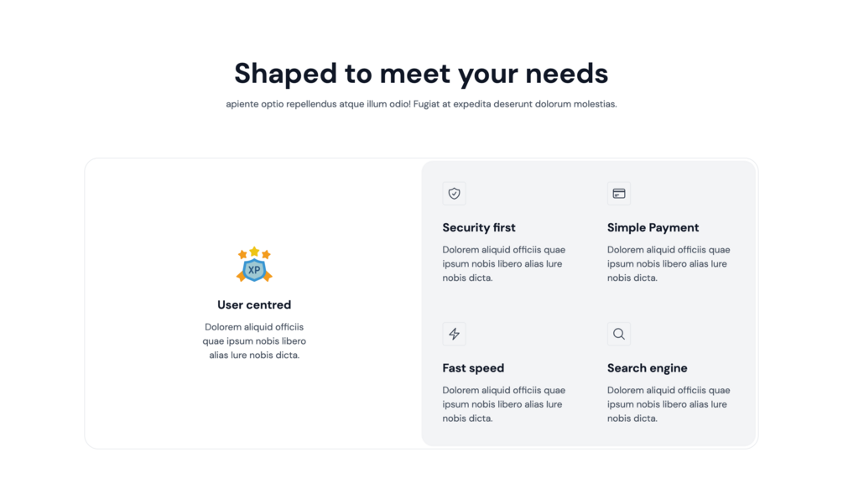Click the subtitle starting "apiente optio repellendus"
Viewport: 843px width, 504px height.
click(421, 104)
